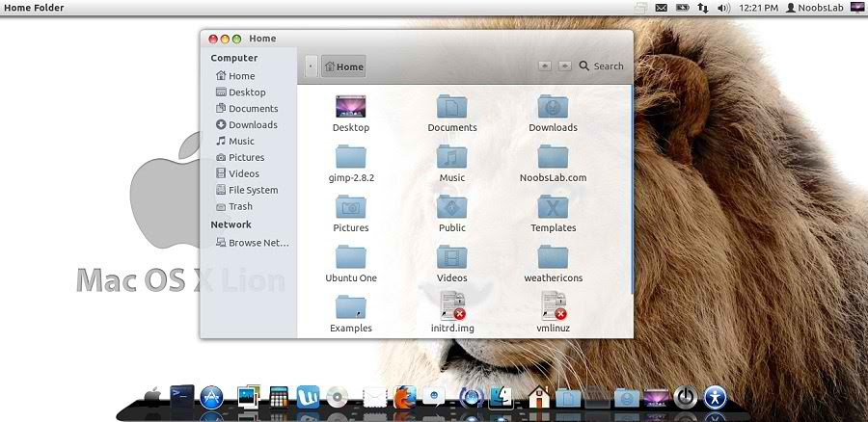
Task: Click the power button icon in dock
Action: 686,397
